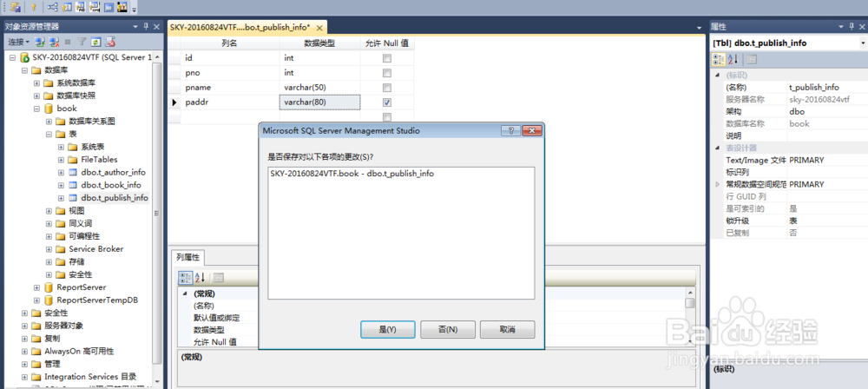
Task: Click the 取消 button in the dialog
Action: [508, 329]
